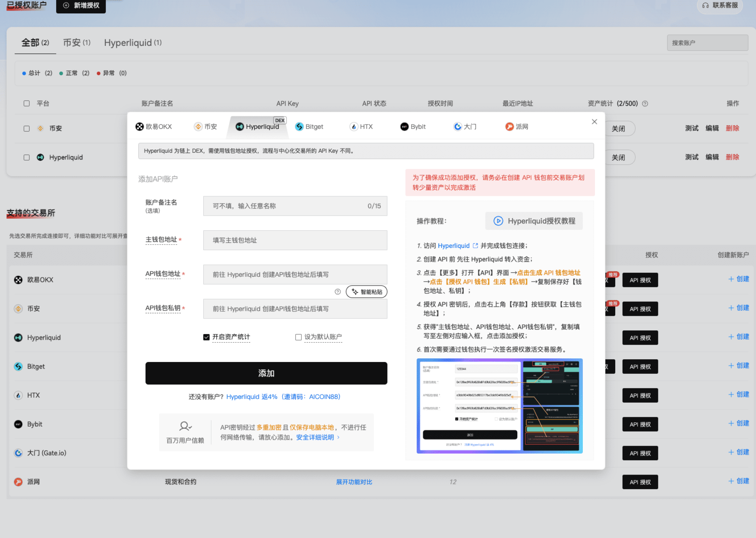Click 创建 for Bybit row
The width and height of the screenshot is (756, 538).
click(739, 423)
